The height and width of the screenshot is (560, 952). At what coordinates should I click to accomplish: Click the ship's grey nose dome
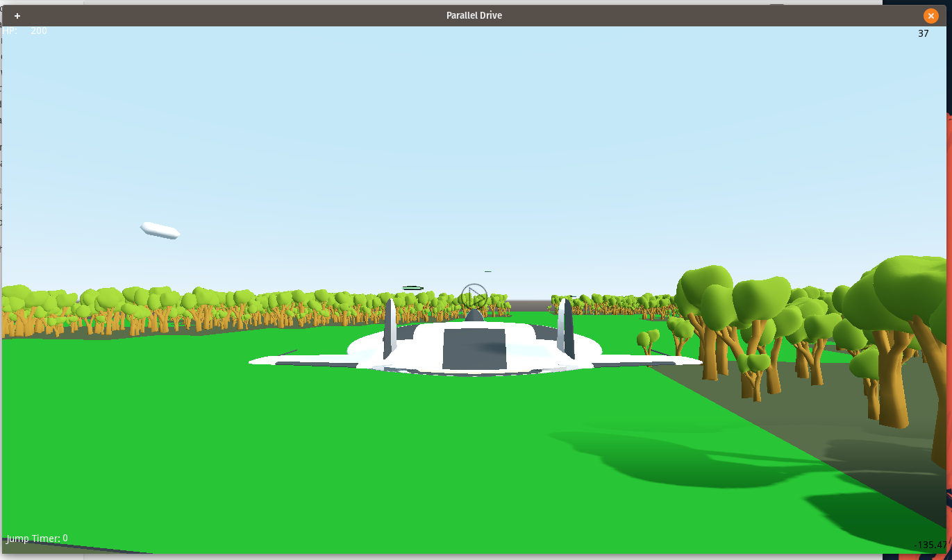coord(474,315)
